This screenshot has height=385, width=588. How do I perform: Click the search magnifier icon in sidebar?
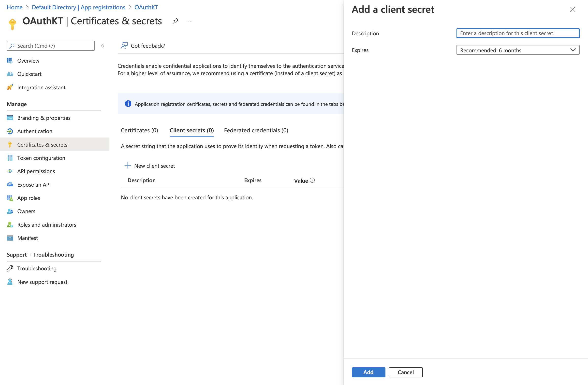(12, 46)
